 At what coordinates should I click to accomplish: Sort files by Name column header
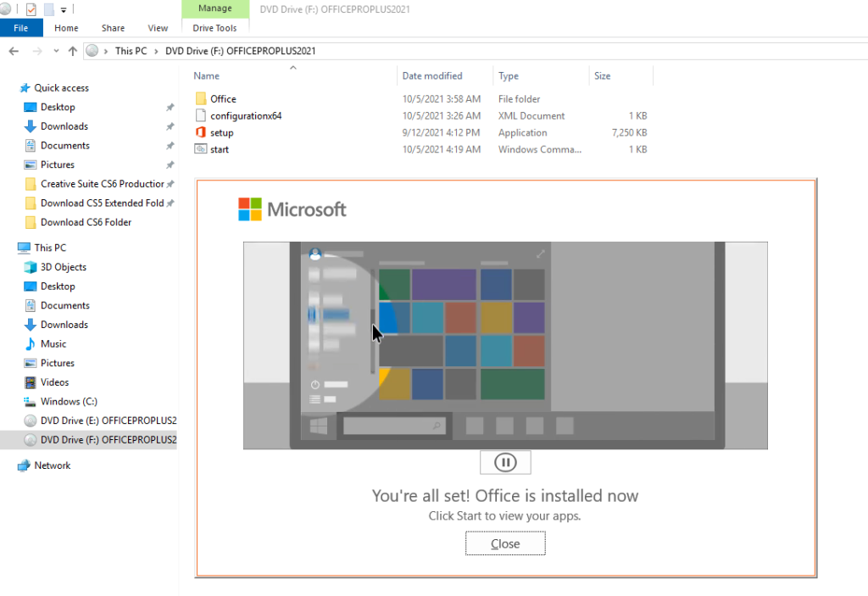click(207, 76)
